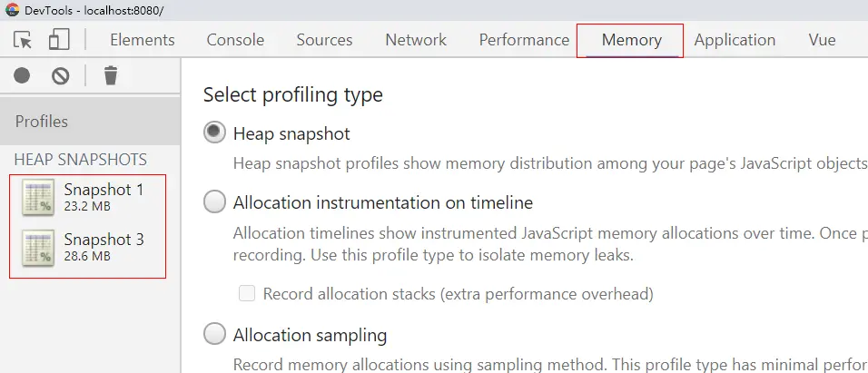Open the Elements tab
This screenshot has height=373, width=868.
[x=142, y=40]
